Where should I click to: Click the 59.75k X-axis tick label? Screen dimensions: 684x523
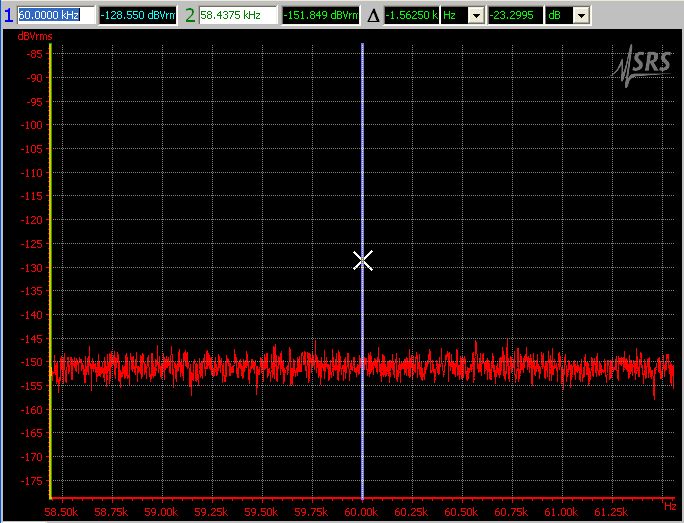[x=311, y=512]
